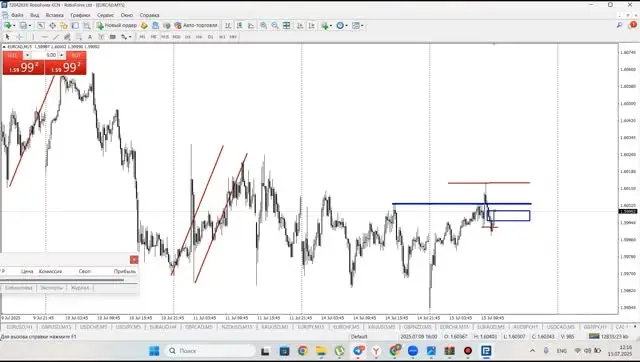
Task: Click the volume input field showing 9.00
Action: click(45, 55)
